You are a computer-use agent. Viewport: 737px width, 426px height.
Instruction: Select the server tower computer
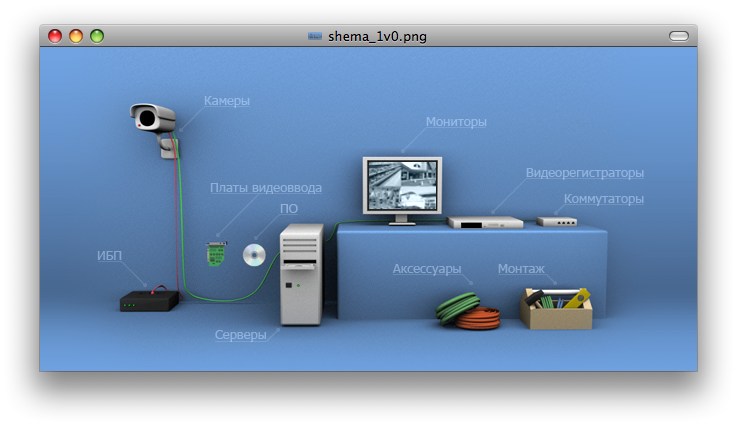(302, 275)
